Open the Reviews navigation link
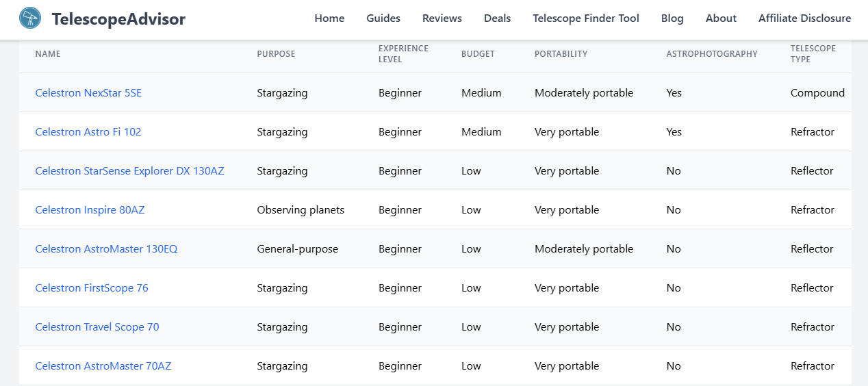 click(442, 18)
